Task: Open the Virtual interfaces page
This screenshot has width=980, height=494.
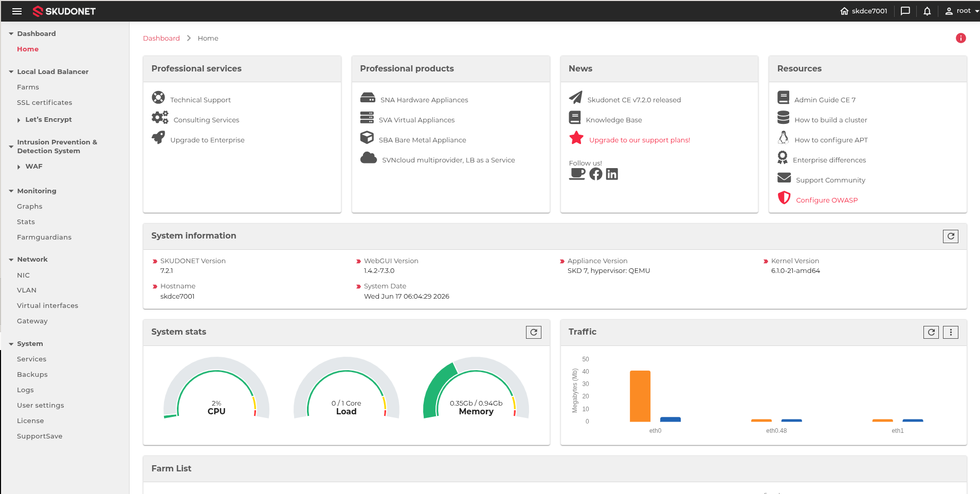Action: [47, 305]
